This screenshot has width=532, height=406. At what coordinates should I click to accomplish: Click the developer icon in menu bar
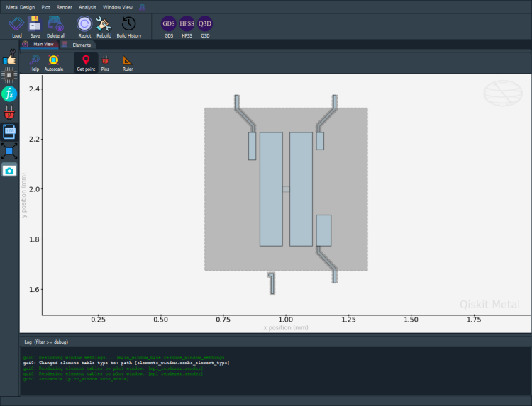[x=143, y=7]
